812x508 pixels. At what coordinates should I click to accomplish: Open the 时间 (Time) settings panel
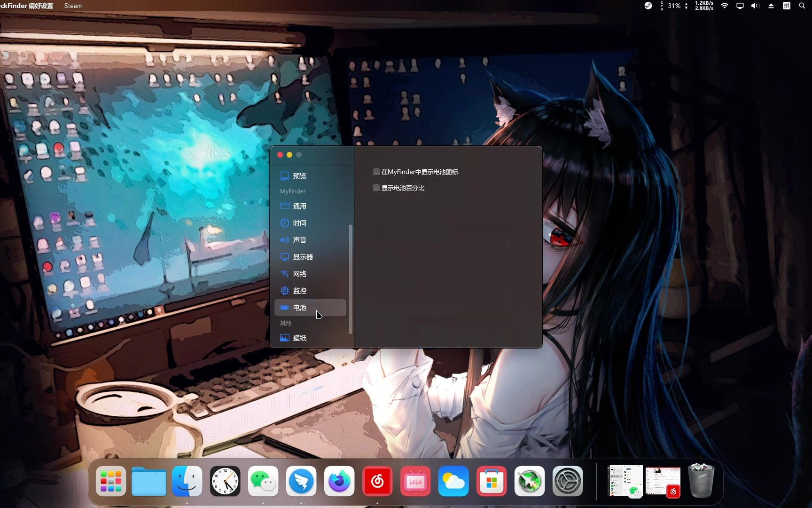300,223
